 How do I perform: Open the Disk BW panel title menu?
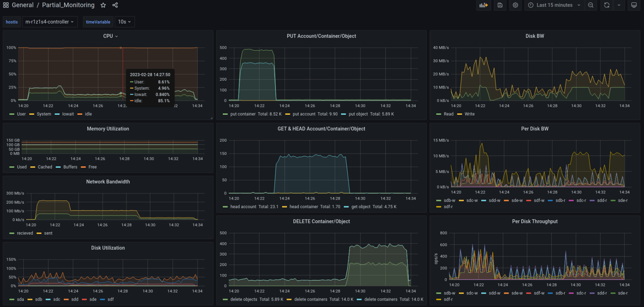(x=535, y=36)
